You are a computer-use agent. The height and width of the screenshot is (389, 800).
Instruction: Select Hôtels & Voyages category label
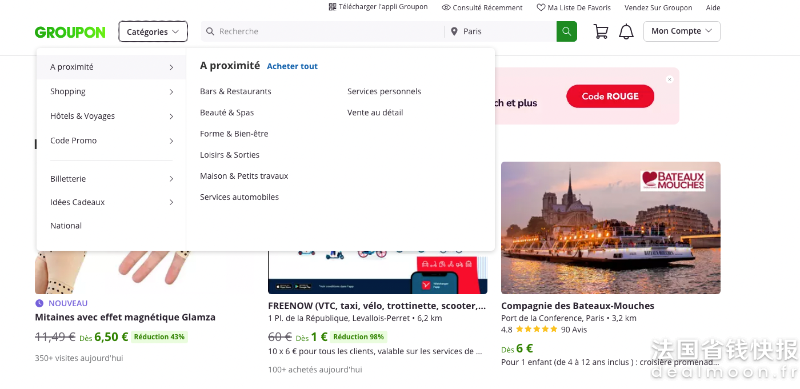[x=83, y=116]
